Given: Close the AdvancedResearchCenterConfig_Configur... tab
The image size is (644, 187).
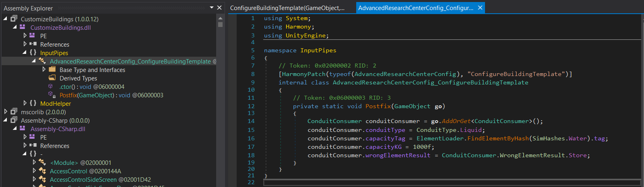Looking at the screenshot, I should (480, 8).
